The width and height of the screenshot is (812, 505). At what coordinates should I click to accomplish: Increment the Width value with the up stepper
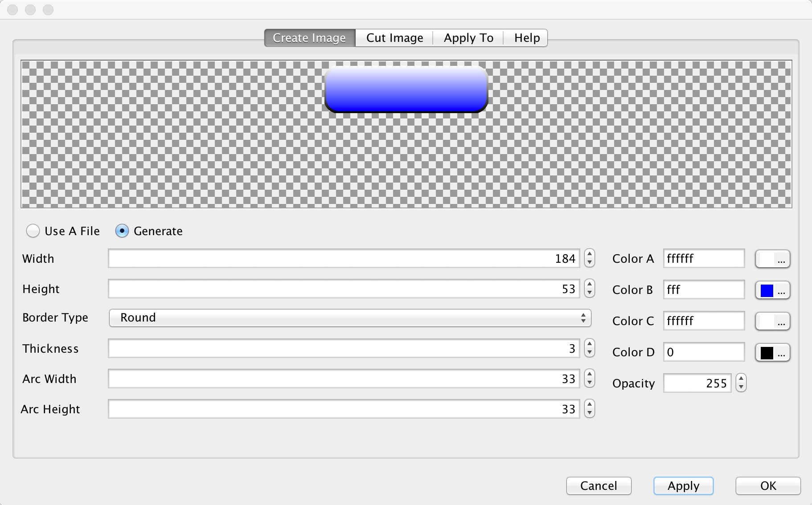click(x=589, y=254)
